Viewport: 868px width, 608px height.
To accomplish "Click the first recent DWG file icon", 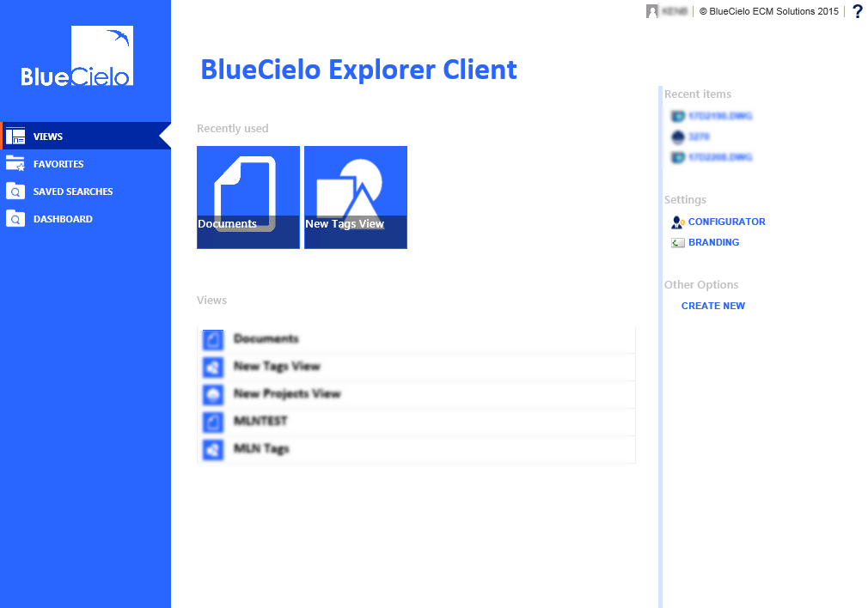I will point(677,116).
